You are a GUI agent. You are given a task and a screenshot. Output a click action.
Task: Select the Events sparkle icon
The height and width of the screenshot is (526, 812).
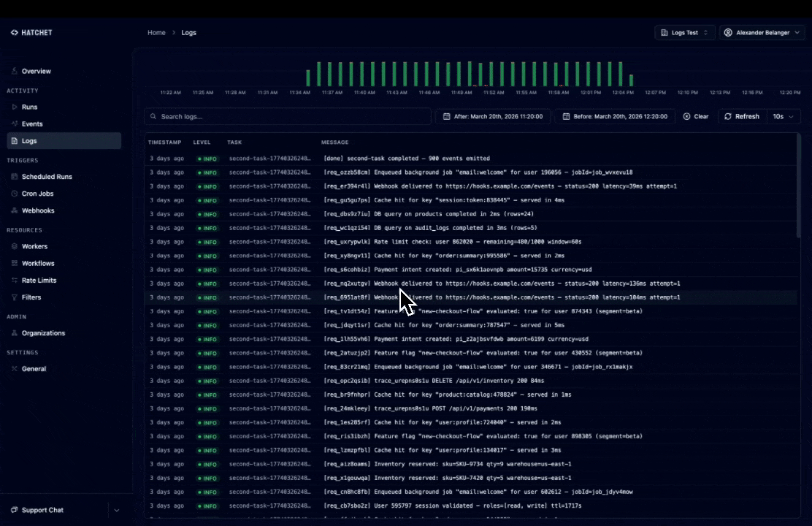point(15,124)
